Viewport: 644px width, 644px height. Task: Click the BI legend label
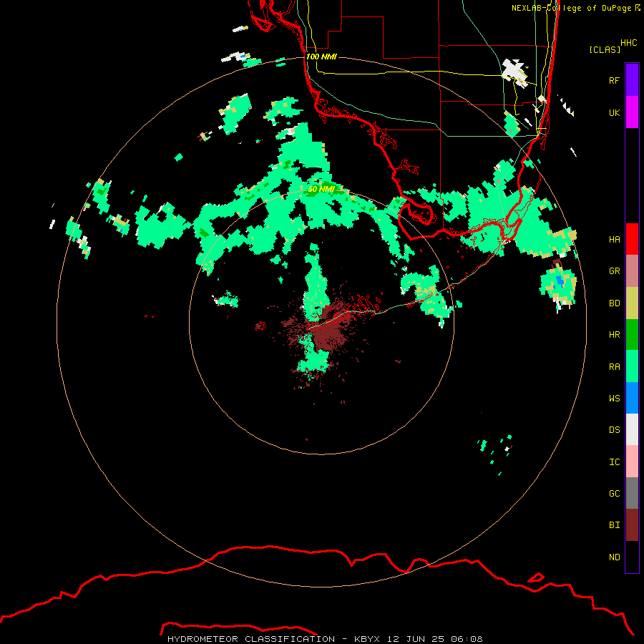point(614,525)
